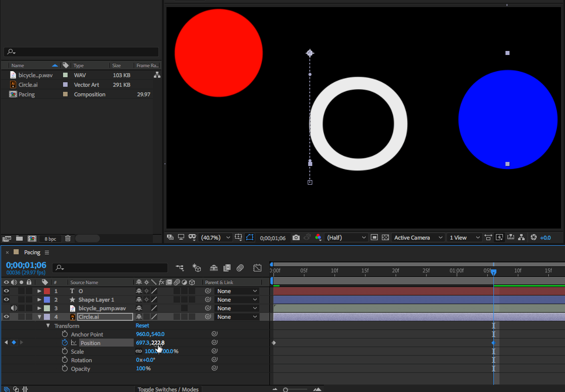
Task: Enable Motion Blur for the composition
Action: click(240, 268)
